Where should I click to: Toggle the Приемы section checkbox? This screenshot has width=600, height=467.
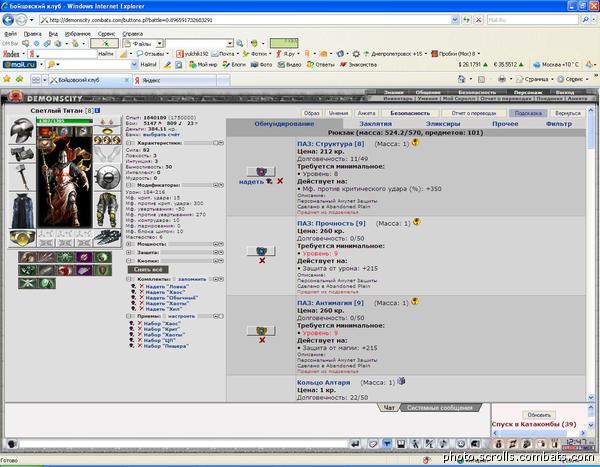coord(130,316)
